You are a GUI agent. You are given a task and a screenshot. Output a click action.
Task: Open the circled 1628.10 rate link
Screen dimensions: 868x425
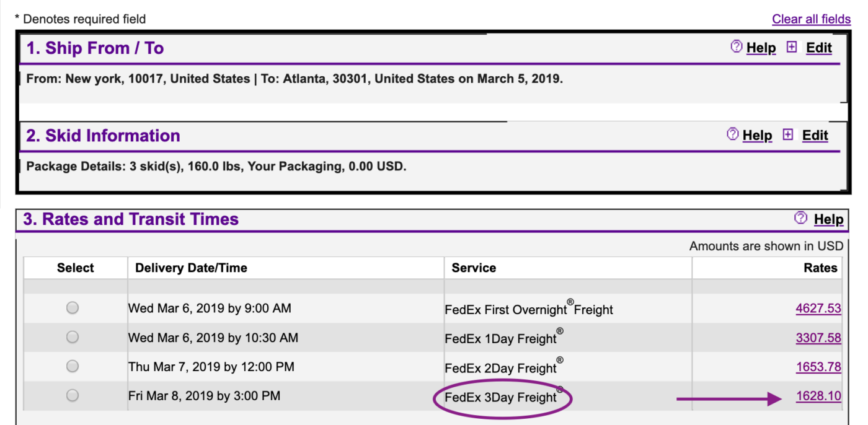(x=818, y=395)
